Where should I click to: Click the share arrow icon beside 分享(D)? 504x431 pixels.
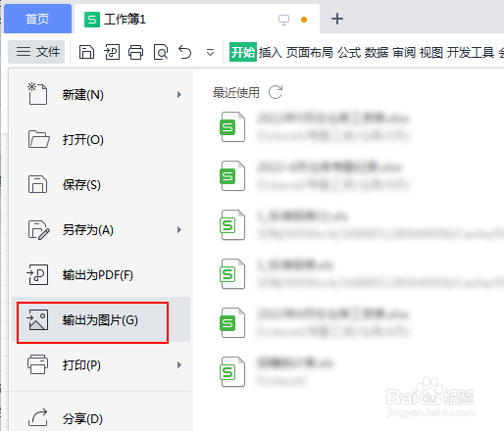coord(38,417)
